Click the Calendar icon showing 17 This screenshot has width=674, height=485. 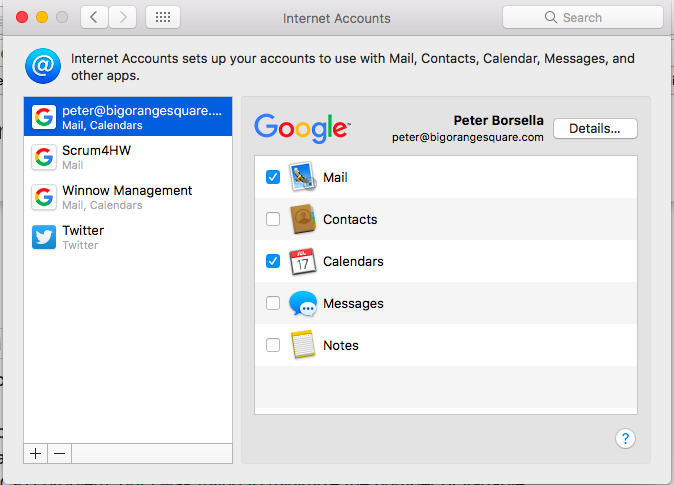[303, 261]
